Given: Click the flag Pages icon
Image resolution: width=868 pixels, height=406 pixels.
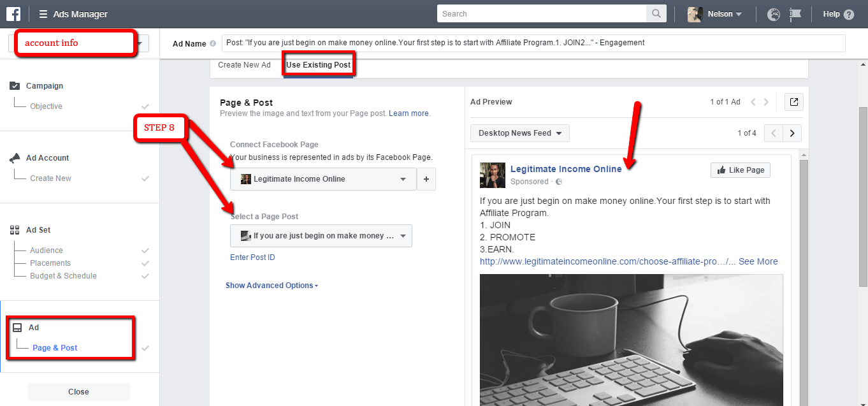Looking at the screenshot, I should 795,14.
